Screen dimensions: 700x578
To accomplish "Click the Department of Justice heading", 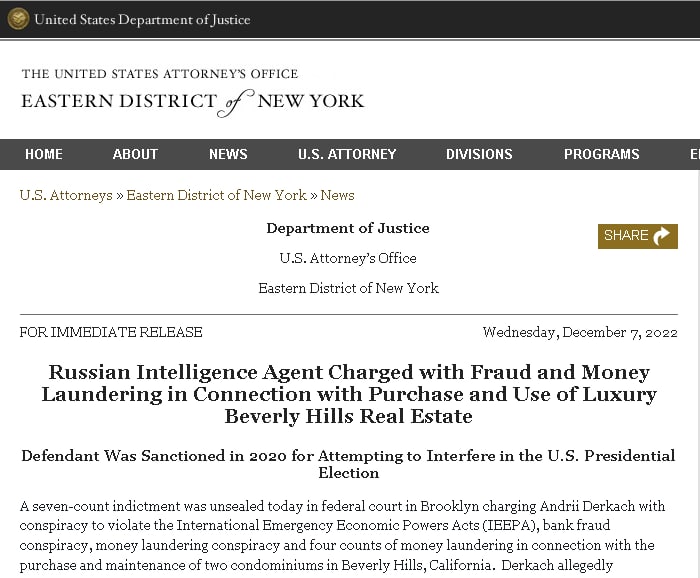I will coord(348,228).
